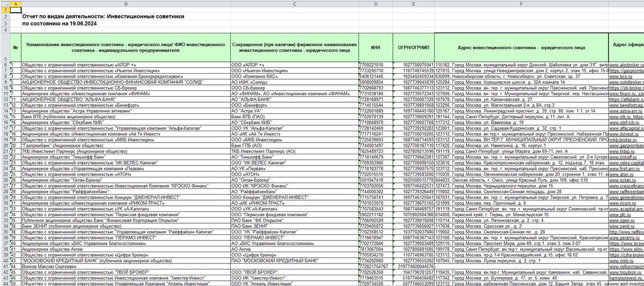Select address cell starting '125284, Город Москва, Хорошевское шоссе'
Viewport: 644px width, 286px height.
click(x=522, y=82)
